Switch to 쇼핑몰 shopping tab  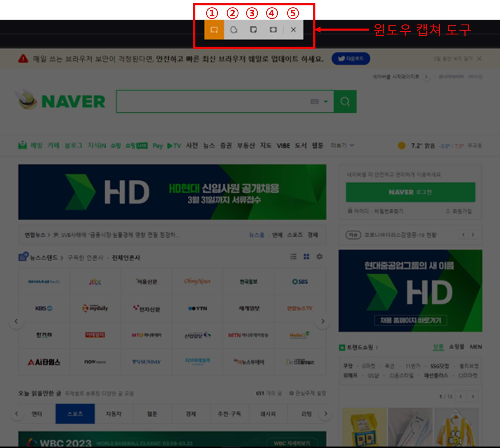click(x=457, y=347)
